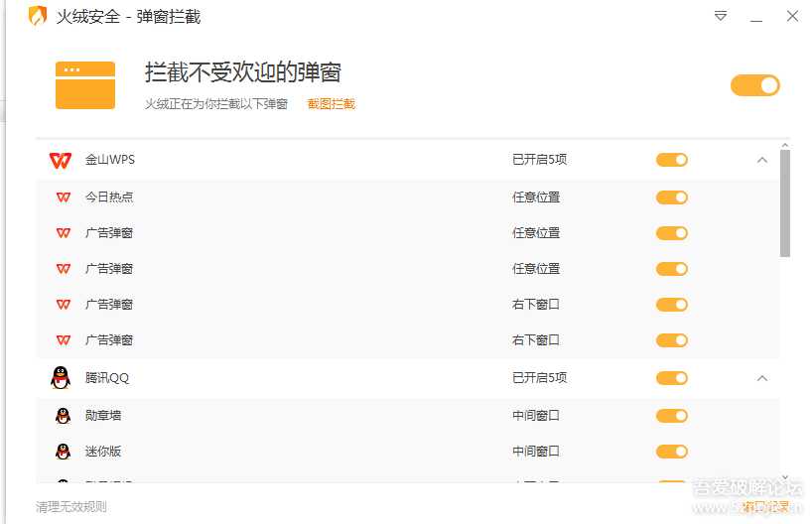Viewport: 812px width, 524px height.
Task: Click the Huorong flame logo in title bar
Action: 38,16
